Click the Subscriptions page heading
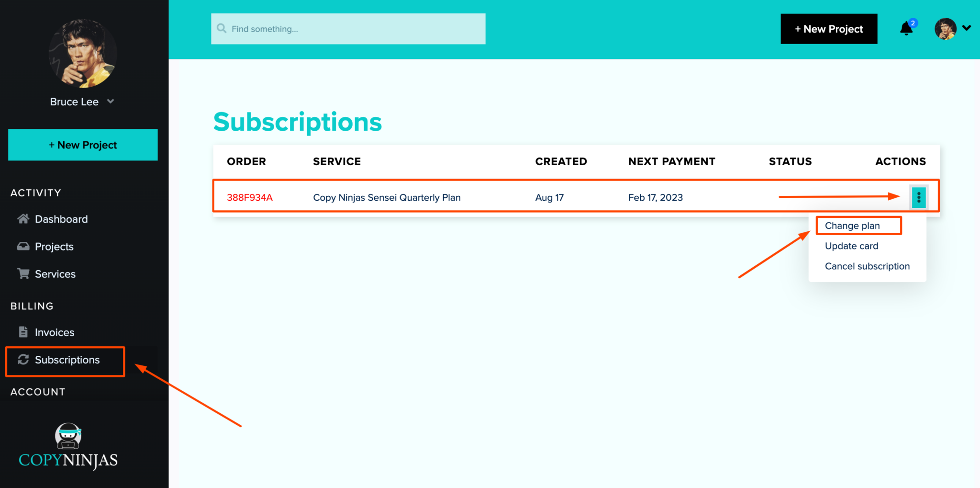This screenshot has height=488, width=980. pyautogui.click(x=297, y=122)
